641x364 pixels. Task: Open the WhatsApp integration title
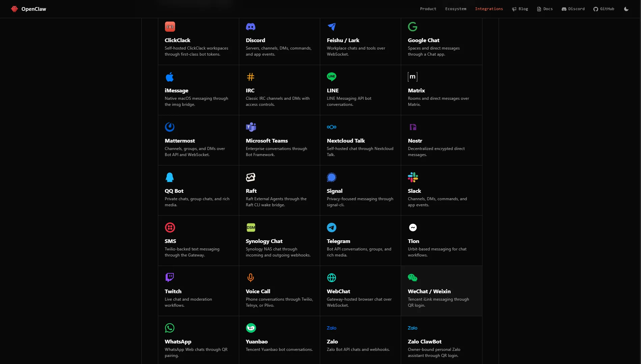[178, 342]
